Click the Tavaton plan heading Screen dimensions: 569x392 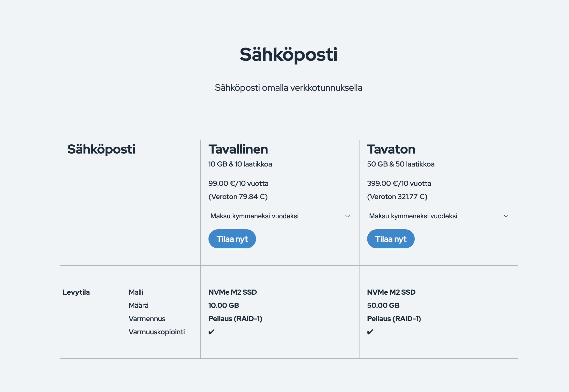(391, 149)
